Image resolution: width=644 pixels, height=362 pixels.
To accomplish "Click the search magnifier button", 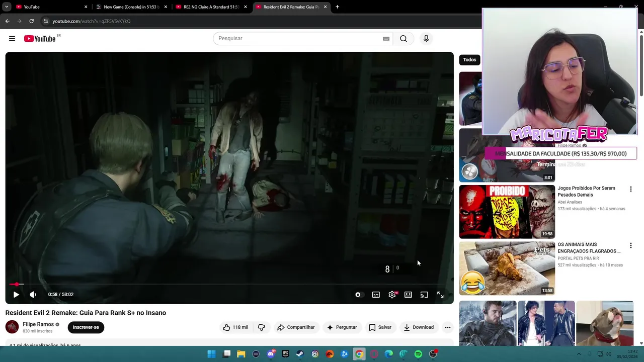I will click(x=404, y=39).
